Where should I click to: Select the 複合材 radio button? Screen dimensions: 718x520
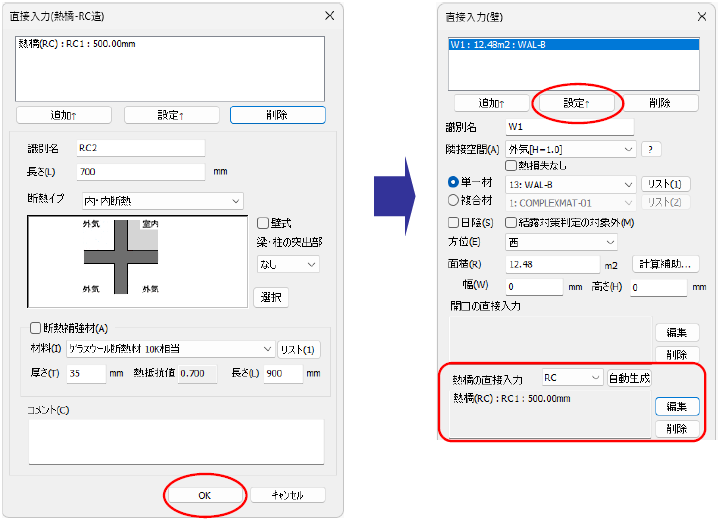click(x=453, y=202)
